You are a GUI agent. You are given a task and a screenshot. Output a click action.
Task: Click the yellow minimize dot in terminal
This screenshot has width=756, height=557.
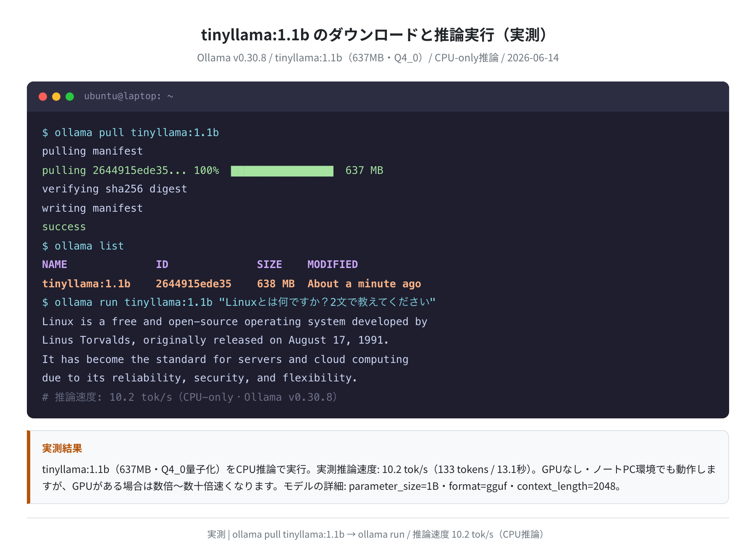pos(56,97)
